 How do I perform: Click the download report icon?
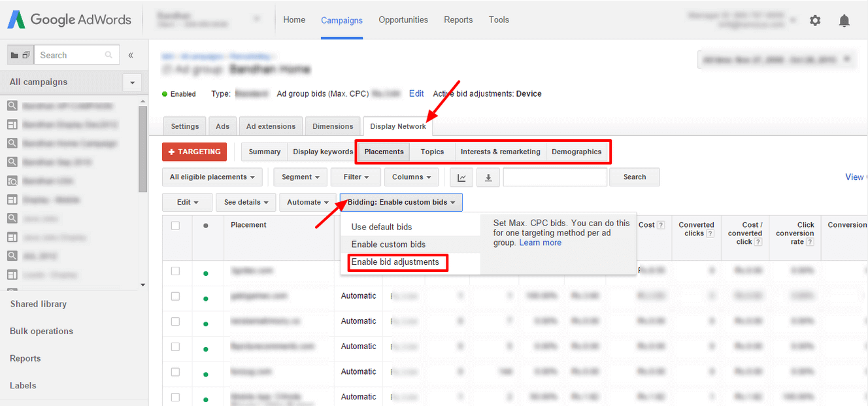488,177
